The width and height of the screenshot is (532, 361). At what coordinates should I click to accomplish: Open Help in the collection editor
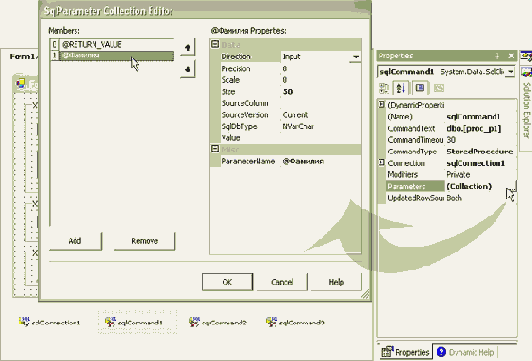(336, 282)
